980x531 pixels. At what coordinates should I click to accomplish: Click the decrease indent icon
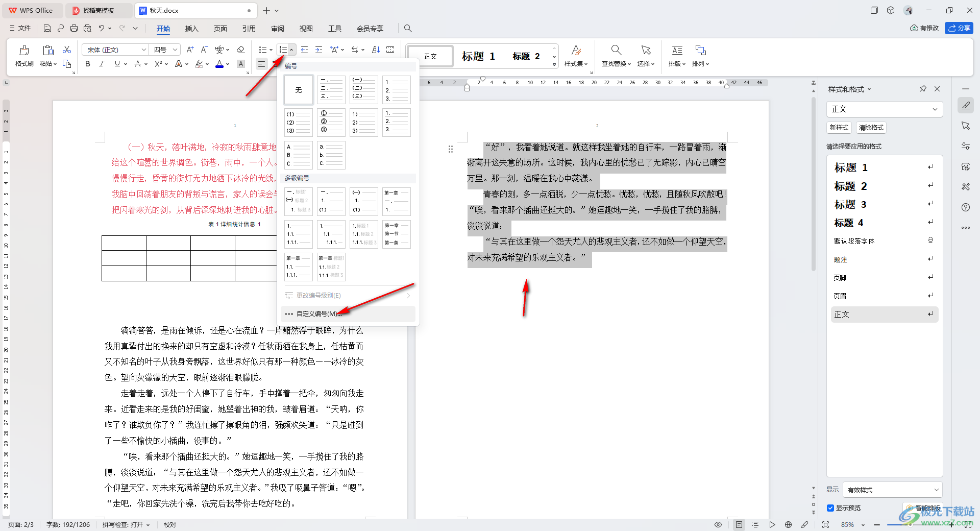tap(304, 50)
